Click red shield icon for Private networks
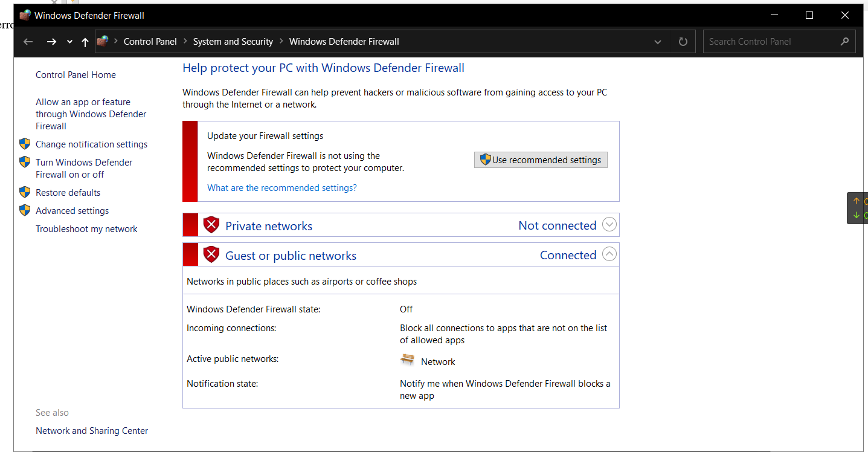868x452 pixels. [x=211, y=225]
